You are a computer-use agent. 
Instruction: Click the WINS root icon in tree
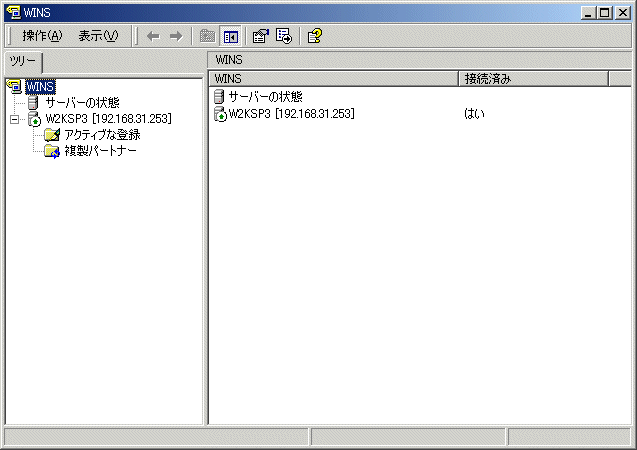tap(15, 86)
